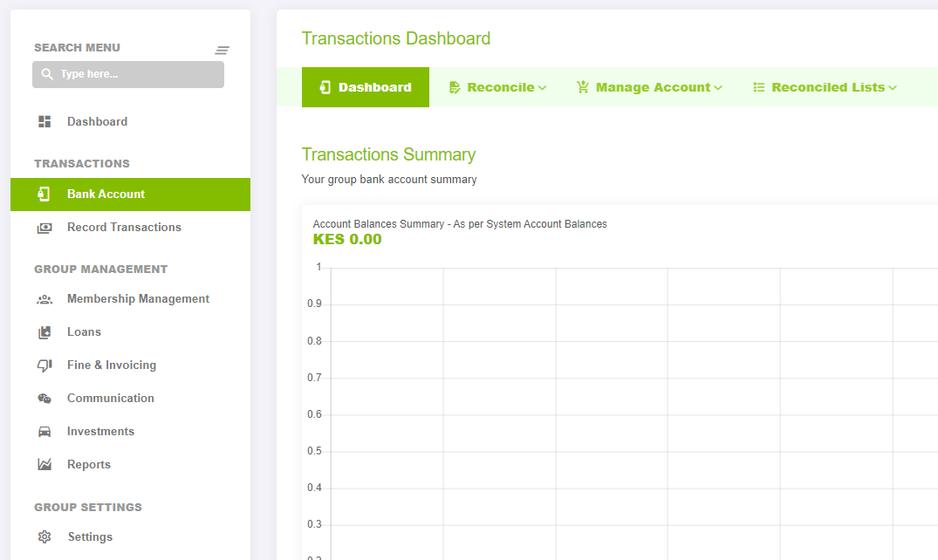
Task: Click the Settings gear icon
Action: 45,536
